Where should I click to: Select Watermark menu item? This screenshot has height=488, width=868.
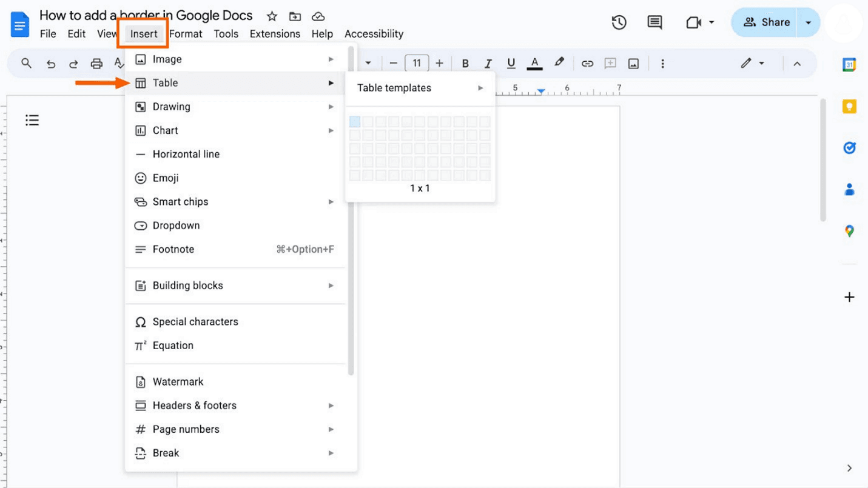tap(236, 382)
